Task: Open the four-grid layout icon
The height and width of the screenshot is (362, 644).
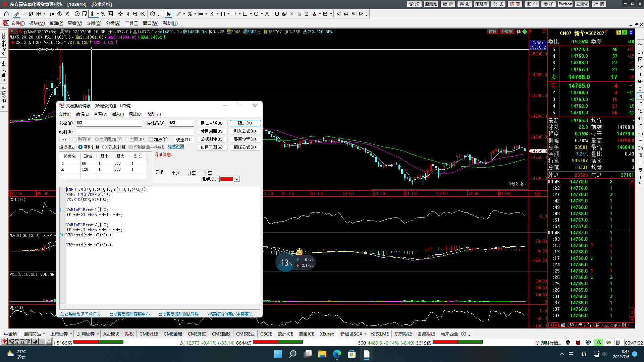Action: coord(39,14)
